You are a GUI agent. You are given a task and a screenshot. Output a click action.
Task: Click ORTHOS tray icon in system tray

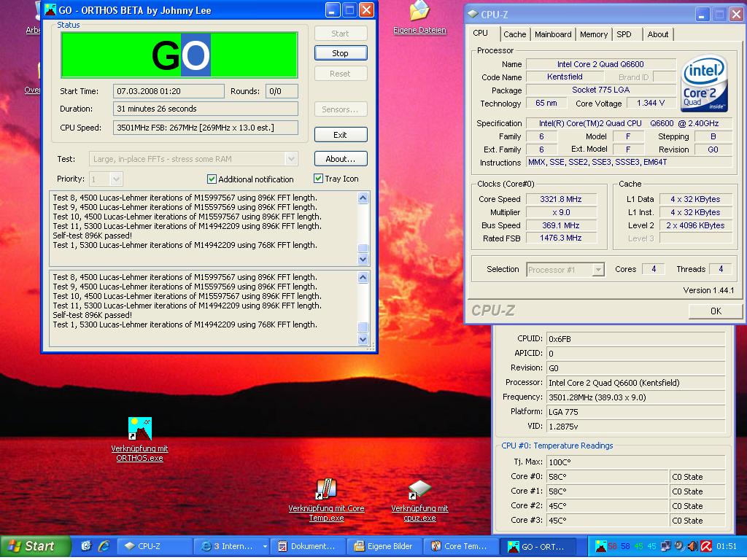point(601,546)
